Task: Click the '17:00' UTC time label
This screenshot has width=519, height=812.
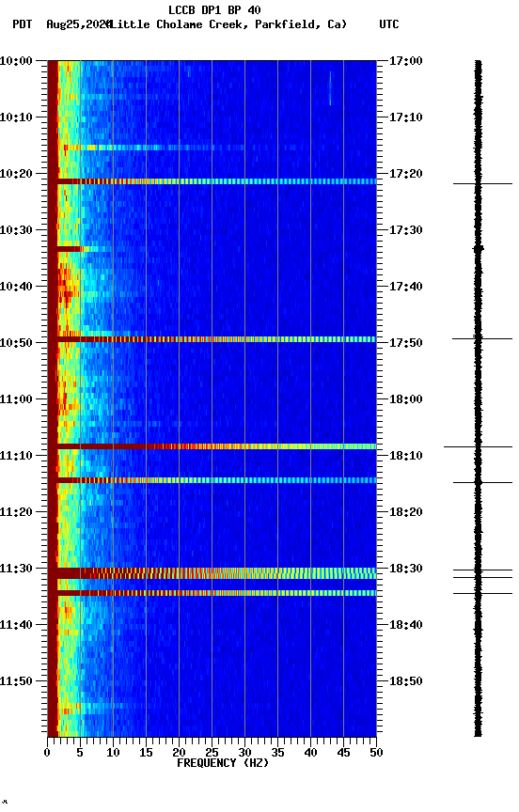Action: pos(405,61)
